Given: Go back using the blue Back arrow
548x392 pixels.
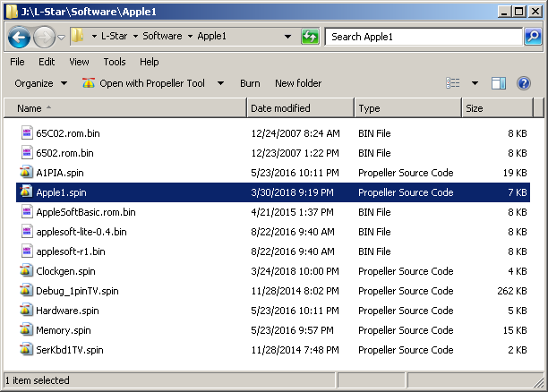Looking at the screenshot, I should [19, 37].
